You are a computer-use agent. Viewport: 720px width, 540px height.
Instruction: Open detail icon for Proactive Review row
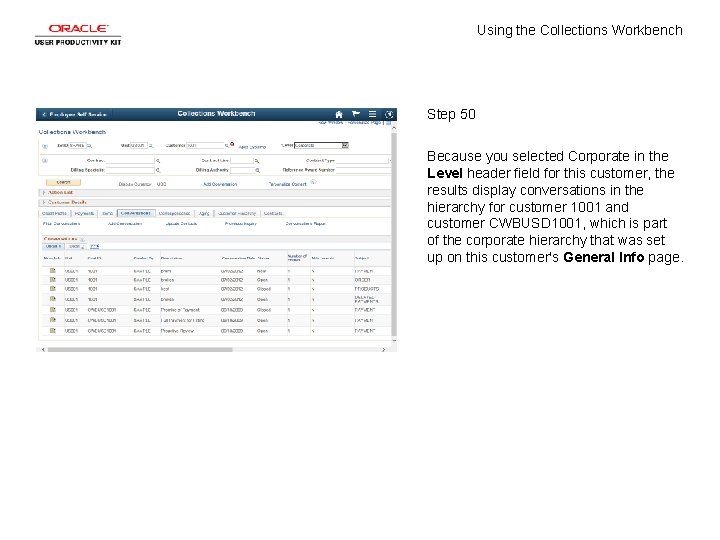[53, 330]
